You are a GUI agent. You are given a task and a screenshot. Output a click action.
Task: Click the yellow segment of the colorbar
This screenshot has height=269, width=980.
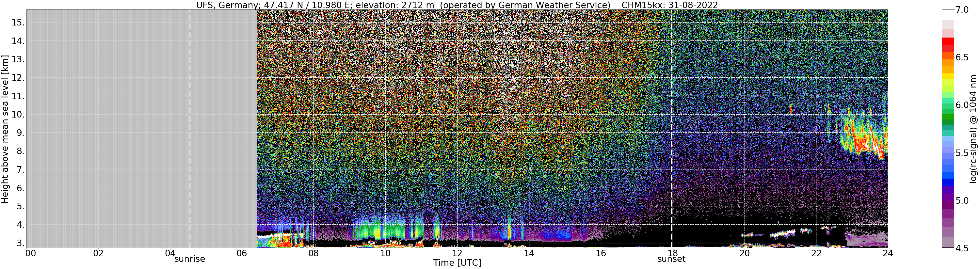pyautogui.click(x=948, y=76)
